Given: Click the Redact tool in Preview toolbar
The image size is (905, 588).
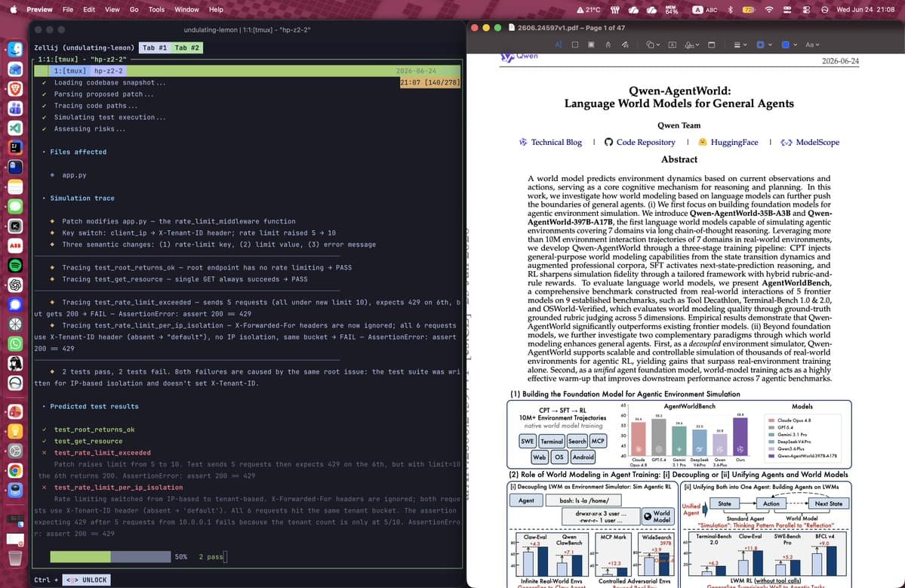Looking at the screenshot, I should (x=591, y=45).
